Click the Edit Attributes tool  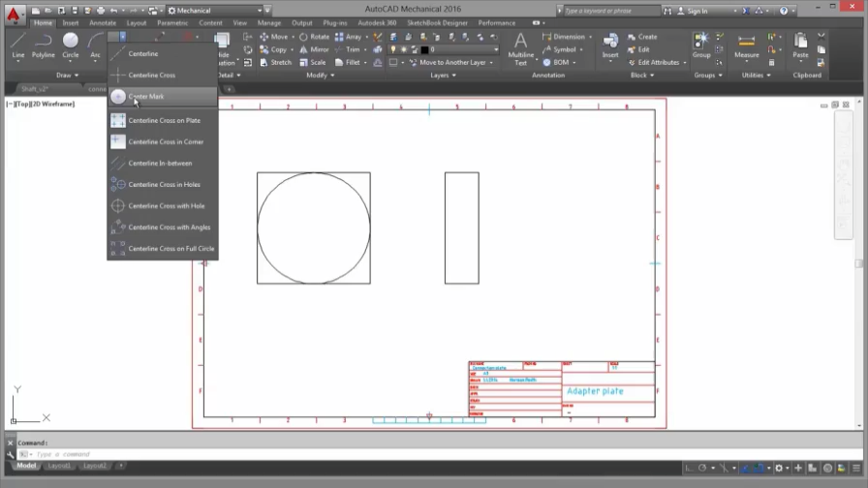[x=653, y=63]
